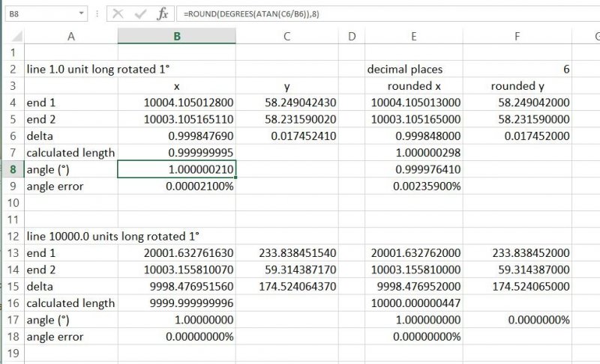The height and width of the screenshot is (364, 600).
Task: Select column C header
Action: click(287, 36)
